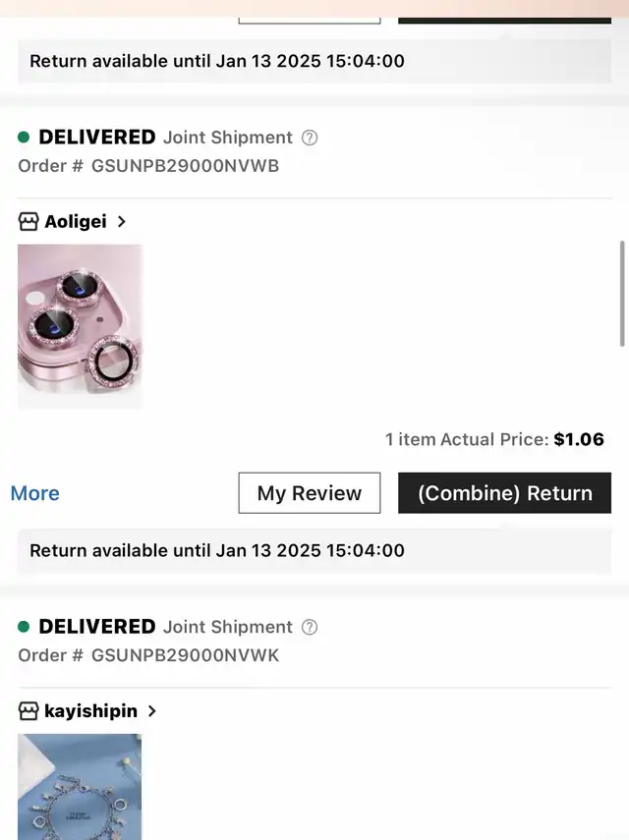Open More options for Aoligei order
629x840 pixels.
pyautogui.click(x=35, y=493)
